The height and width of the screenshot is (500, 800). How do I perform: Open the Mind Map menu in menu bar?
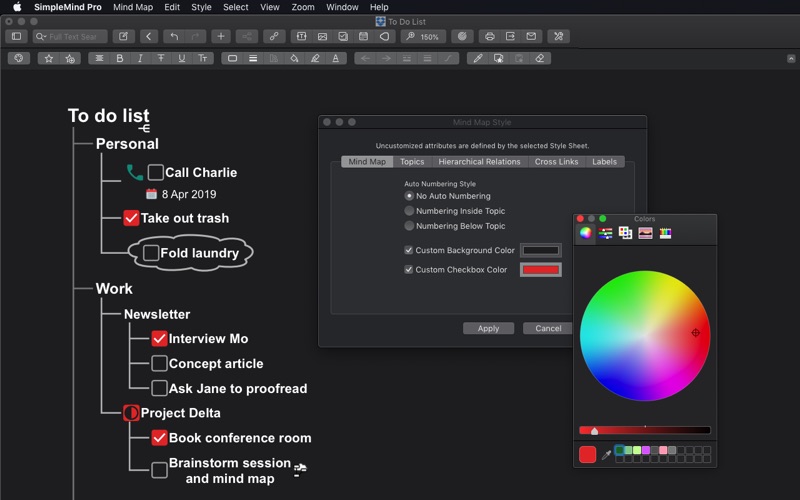tap(133, 7)
